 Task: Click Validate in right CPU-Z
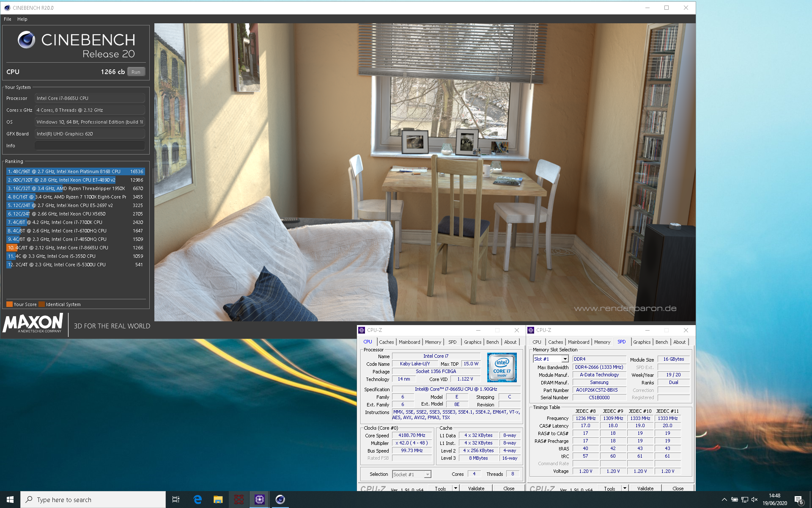point(645,489)
